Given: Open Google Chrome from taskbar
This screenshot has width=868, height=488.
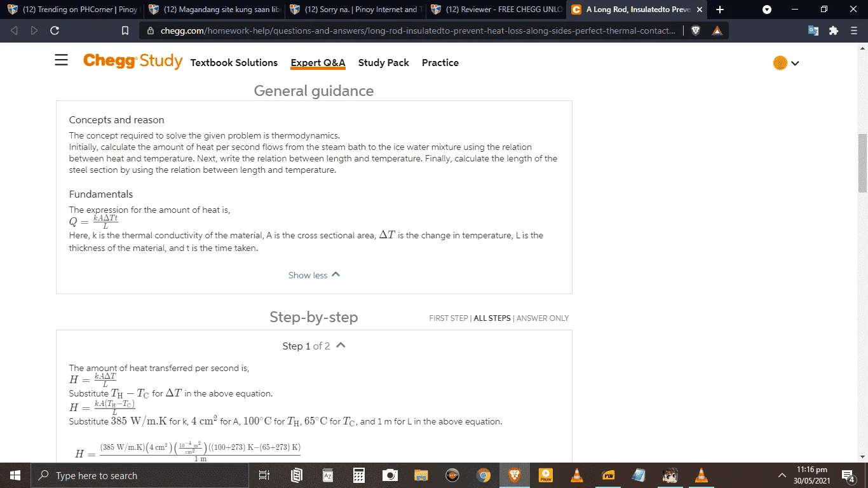Looking at the screenshot, I should point(484,475).
